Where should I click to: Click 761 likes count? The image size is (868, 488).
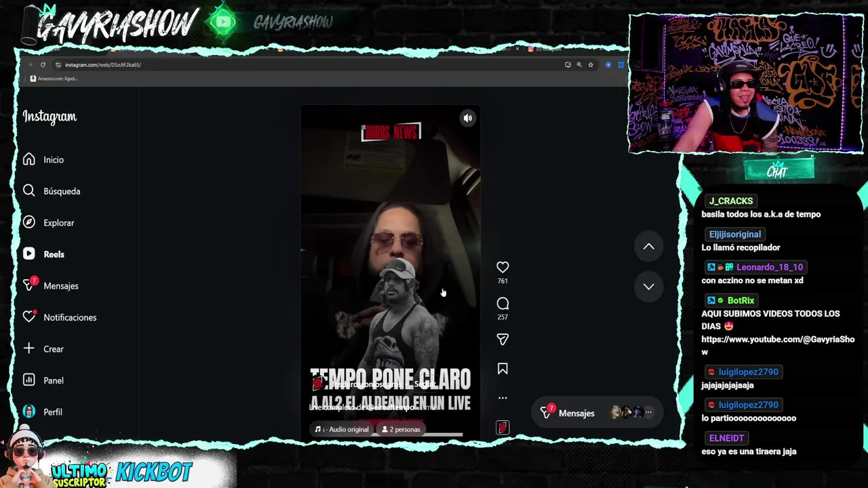click(502, 281)
